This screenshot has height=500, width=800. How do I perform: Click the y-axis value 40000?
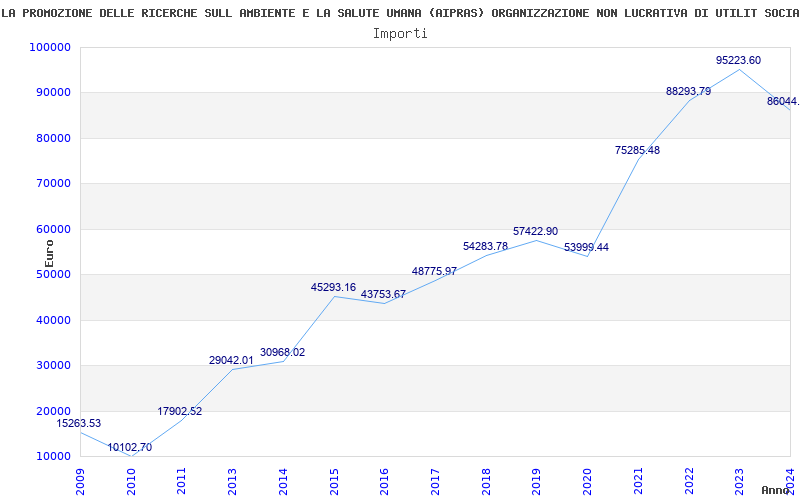[53, 320]
